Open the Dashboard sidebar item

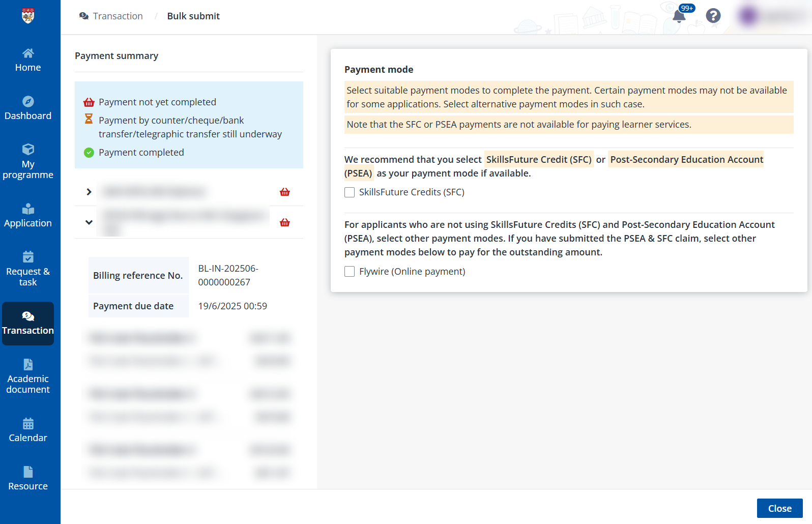28,109
